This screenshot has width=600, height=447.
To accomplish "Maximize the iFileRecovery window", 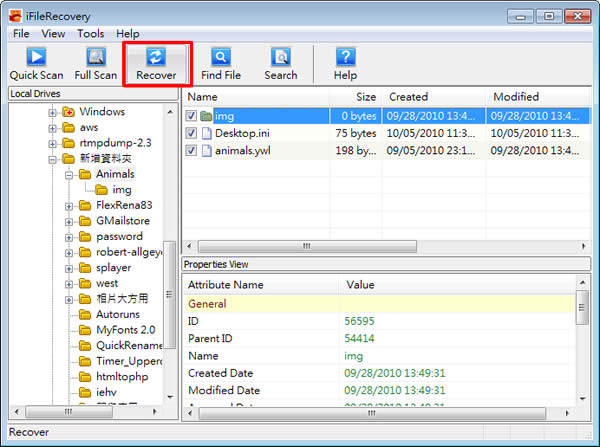I will [549, 16].
